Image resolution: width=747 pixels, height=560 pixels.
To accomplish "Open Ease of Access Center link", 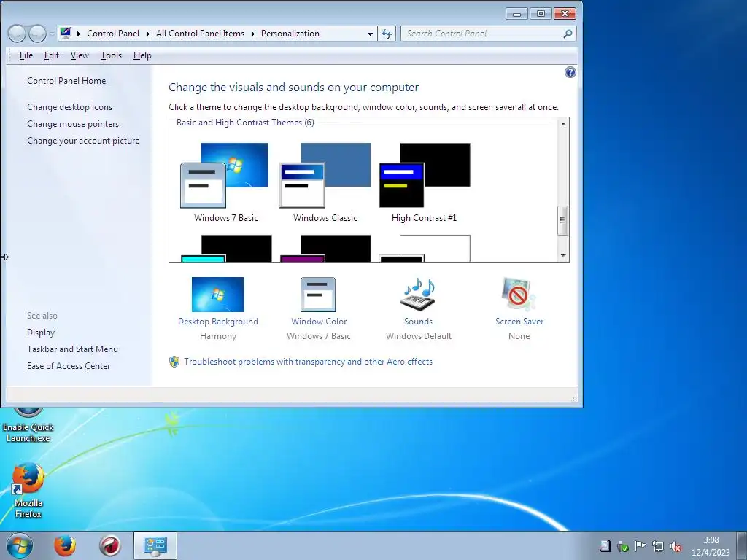I will (x=69, y=366).
